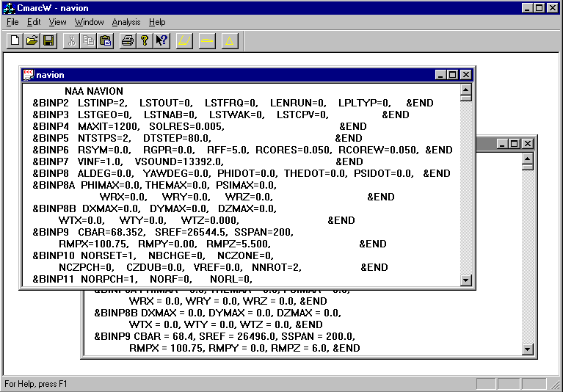This screenshot has width=563, height=392.
Task: Click scrollbar track in front navion window
Action: [x=465, y=188]
